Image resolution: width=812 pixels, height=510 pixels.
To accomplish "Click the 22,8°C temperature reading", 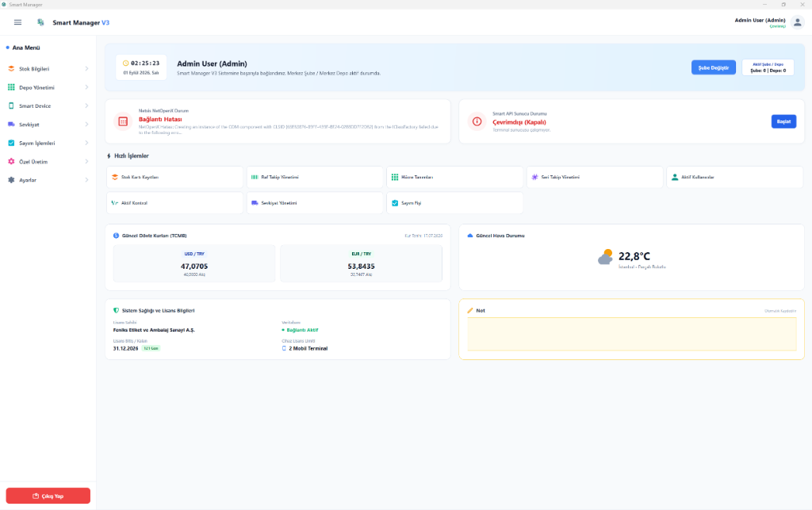I will 634,256.
